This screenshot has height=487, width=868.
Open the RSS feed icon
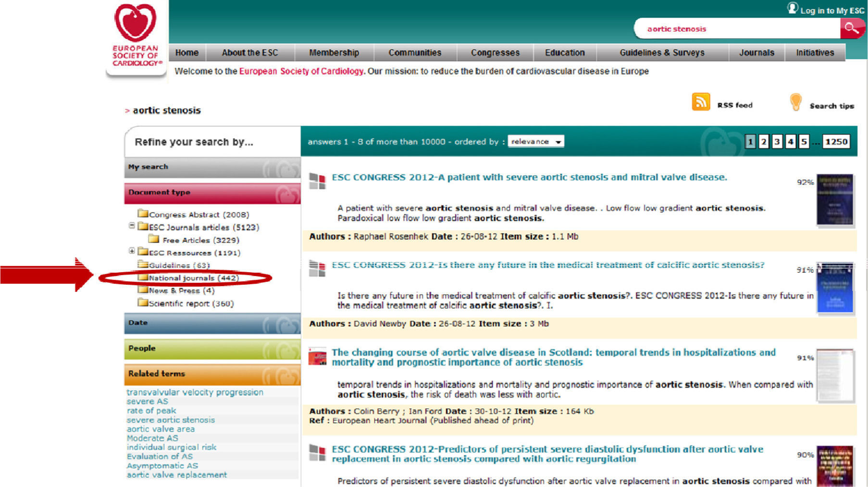point(701,102)
